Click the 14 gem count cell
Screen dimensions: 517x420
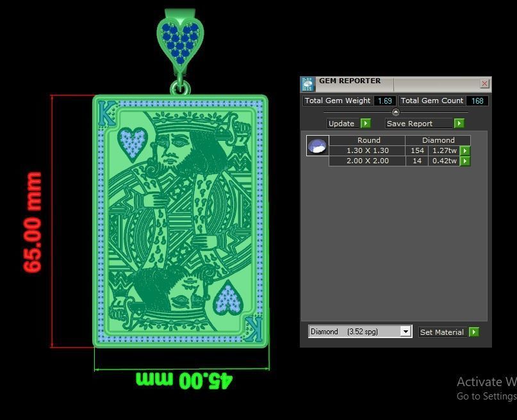point(417,161)
